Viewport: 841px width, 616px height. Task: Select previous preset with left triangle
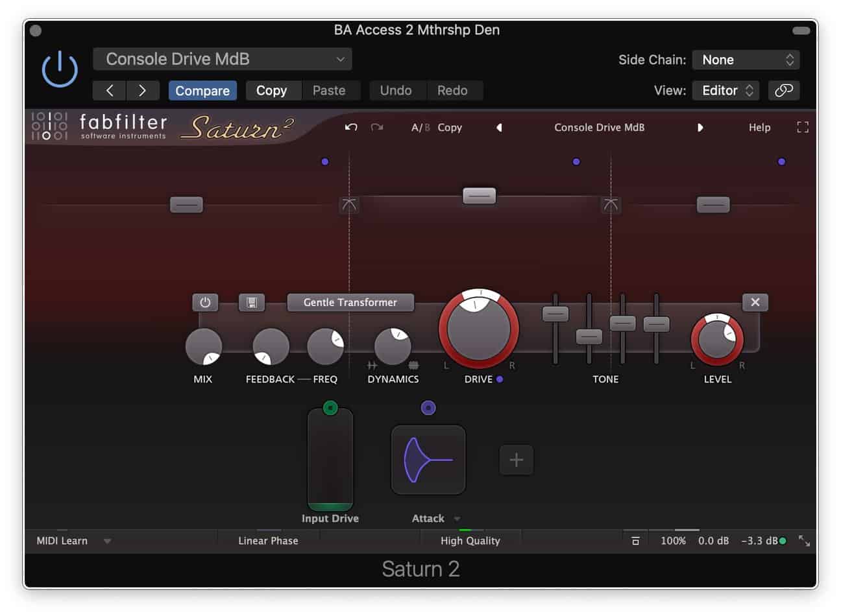point(499,128)
